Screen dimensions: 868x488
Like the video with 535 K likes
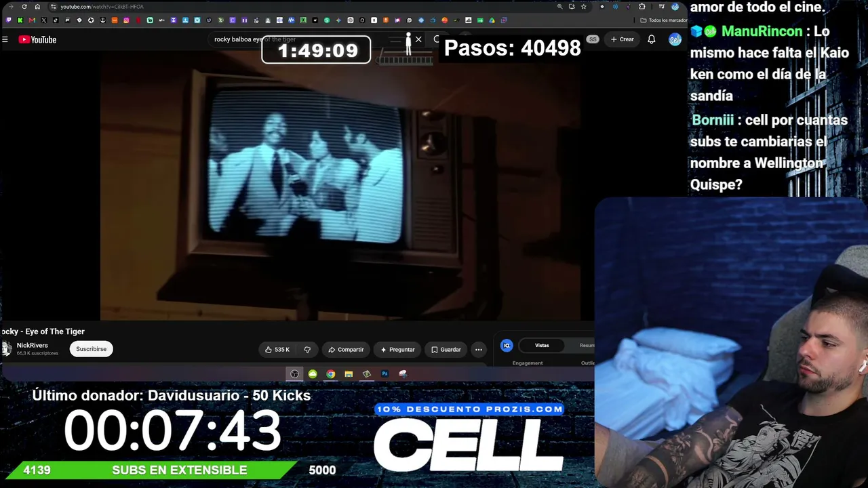click(x=277, y=350)
